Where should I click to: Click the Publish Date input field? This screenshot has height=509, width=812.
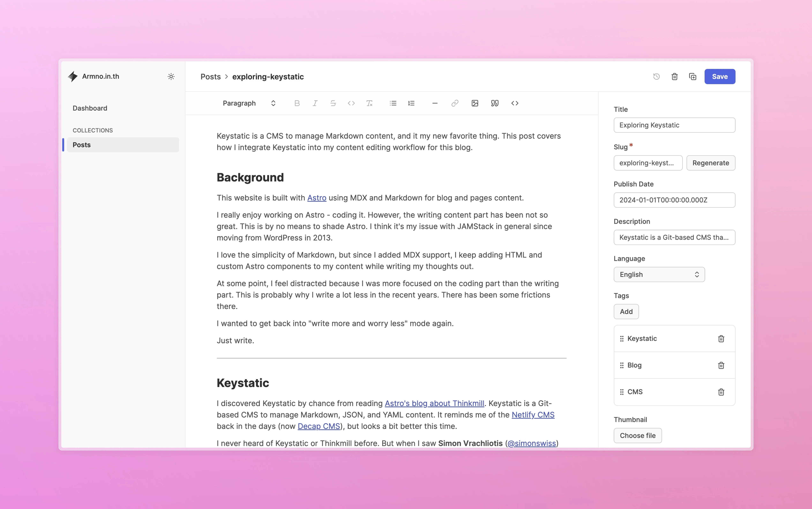[674, 200]
